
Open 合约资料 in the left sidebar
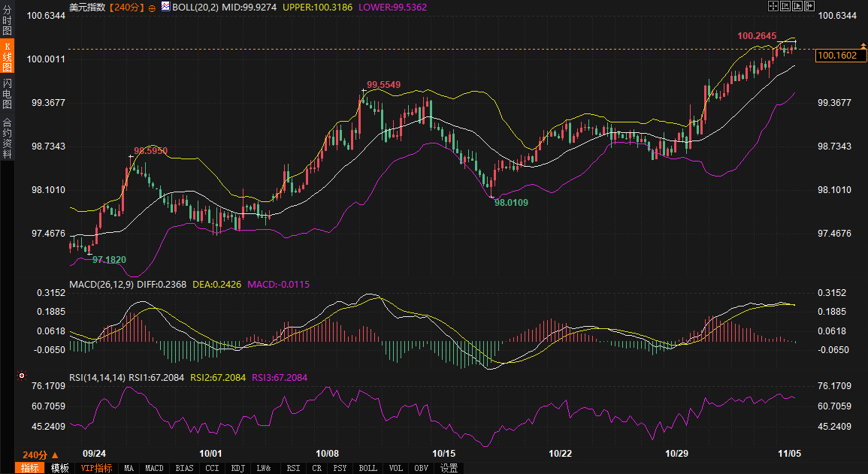point(7,138)
